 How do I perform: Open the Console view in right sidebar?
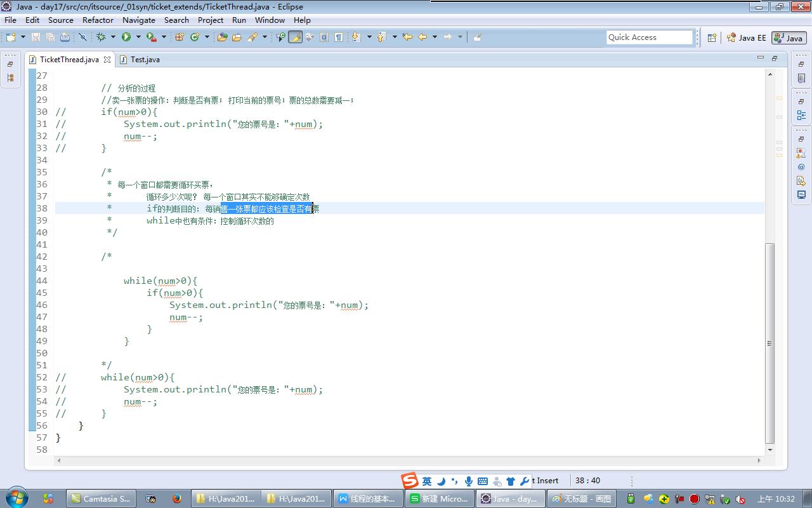[801, 195]
